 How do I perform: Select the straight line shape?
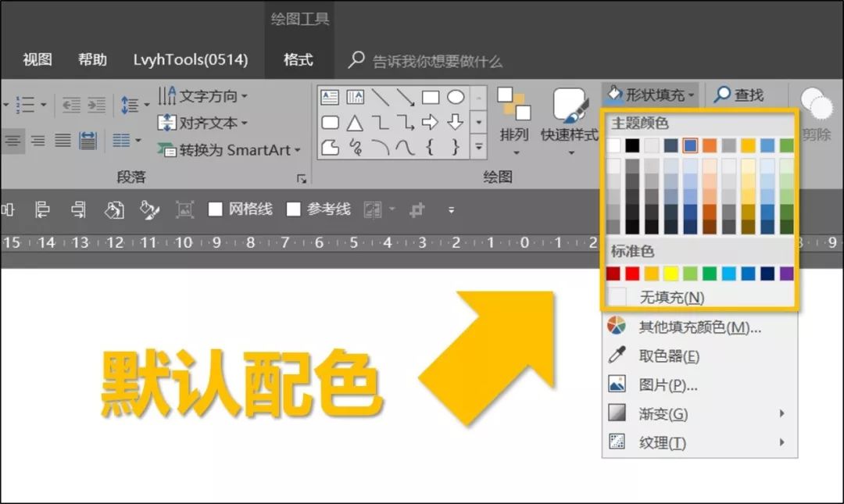(381, 97)
